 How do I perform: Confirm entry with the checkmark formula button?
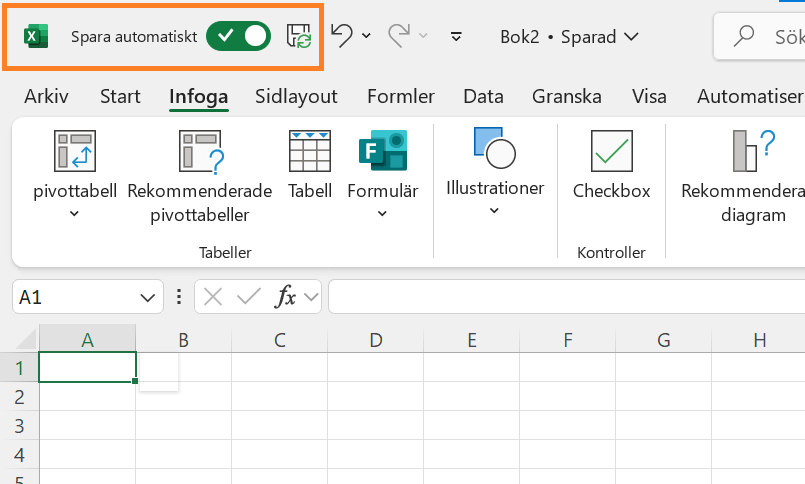pyautogui.click(x=249, y=296)
